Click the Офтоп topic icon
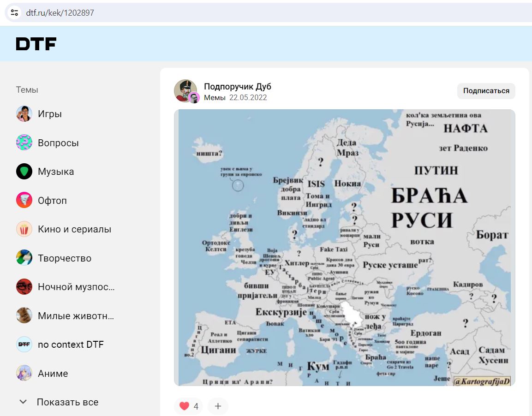 pyautogui.click(x=24, y=200)
